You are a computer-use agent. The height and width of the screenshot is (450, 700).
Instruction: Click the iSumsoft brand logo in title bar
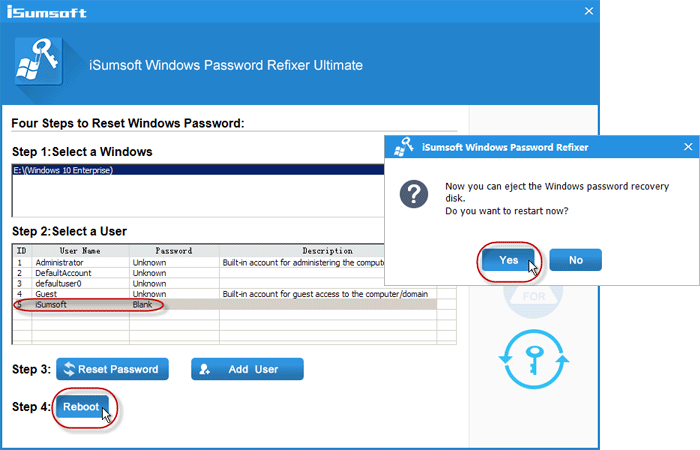(46, 12)
